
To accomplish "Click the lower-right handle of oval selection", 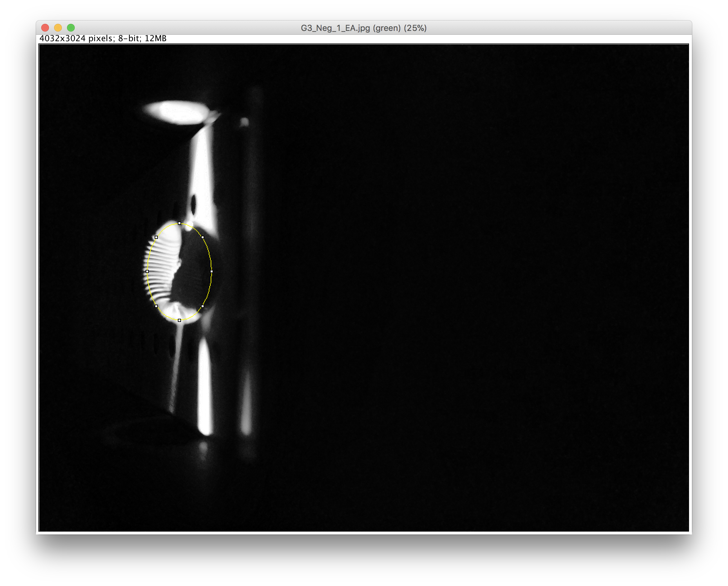I will [203, 306].
